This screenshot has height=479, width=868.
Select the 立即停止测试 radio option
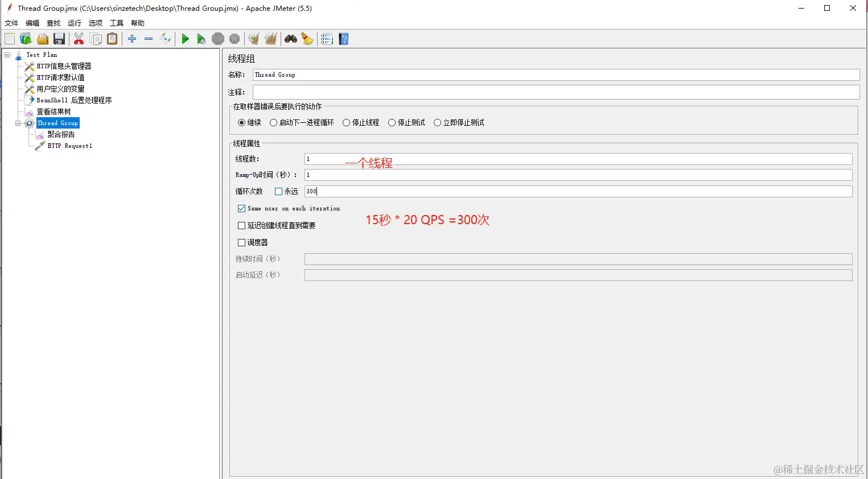(x=437, y=123)
